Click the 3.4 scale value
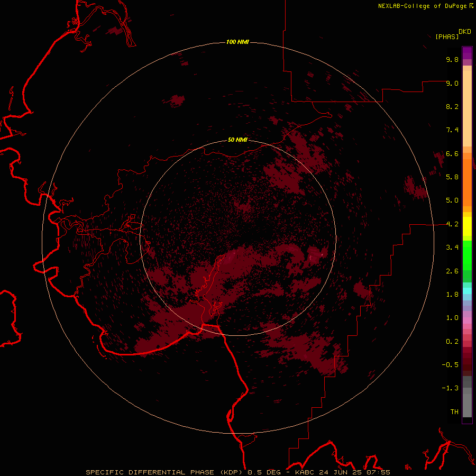476x476 pixels. click(x=452, y=248)
